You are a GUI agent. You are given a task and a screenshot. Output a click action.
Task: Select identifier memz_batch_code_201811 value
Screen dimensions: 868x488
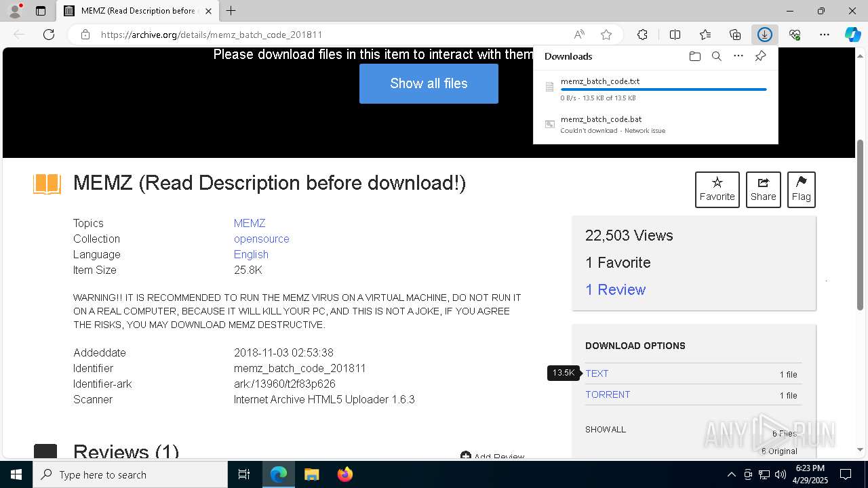[300, 368]
